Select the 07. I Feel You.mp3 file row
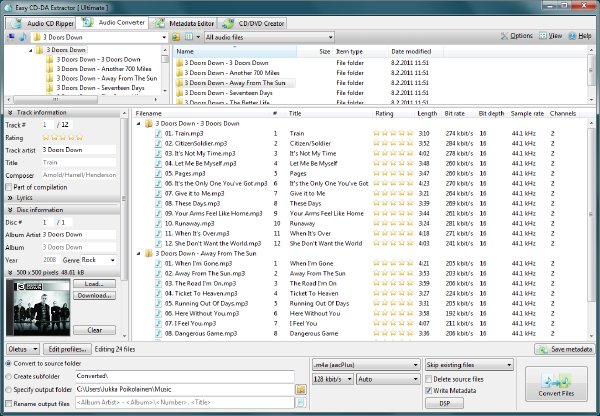600x416 pixels. tap(360, 323)
